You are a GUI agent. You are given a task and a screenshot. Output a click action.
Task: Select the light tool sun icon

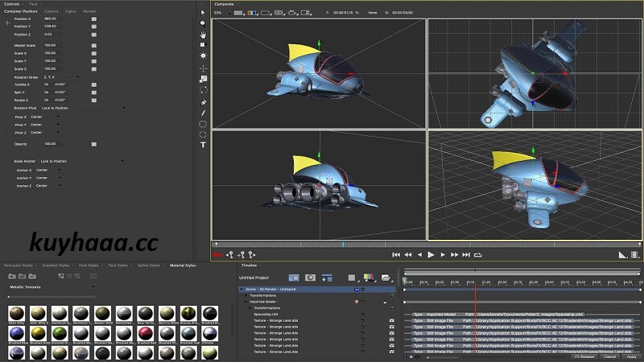(203, 56)
